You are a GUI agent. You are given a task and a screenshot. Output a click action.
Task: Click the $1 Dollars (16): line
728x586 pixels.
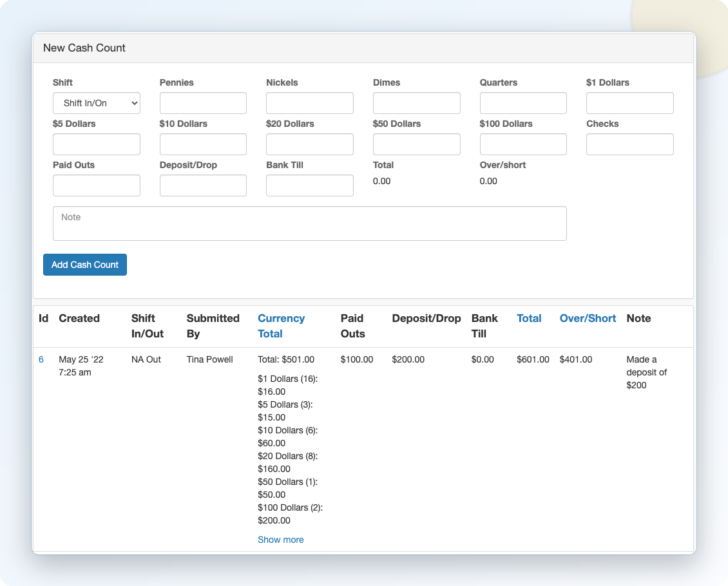point(288,379)
